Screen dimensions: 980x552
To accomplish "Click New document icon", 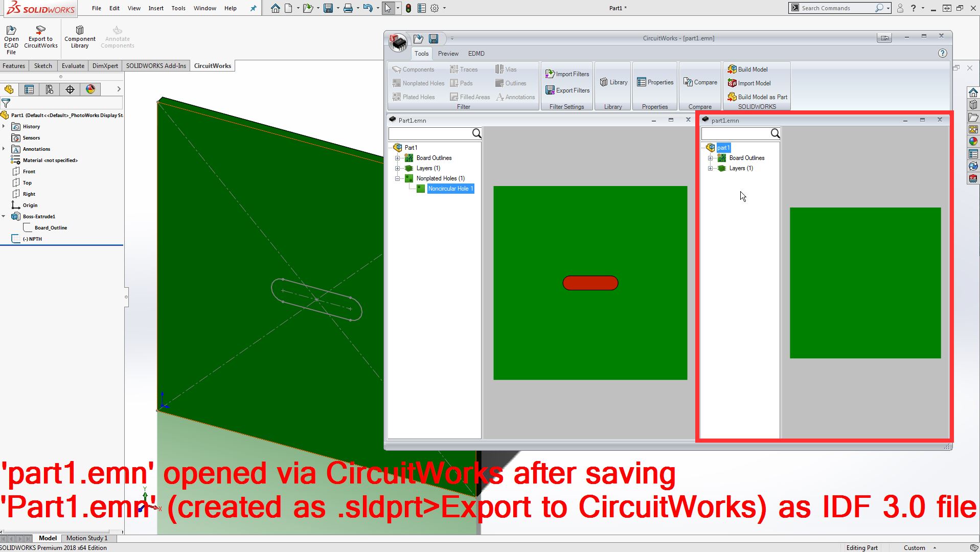I will click(x=289, y=8).
